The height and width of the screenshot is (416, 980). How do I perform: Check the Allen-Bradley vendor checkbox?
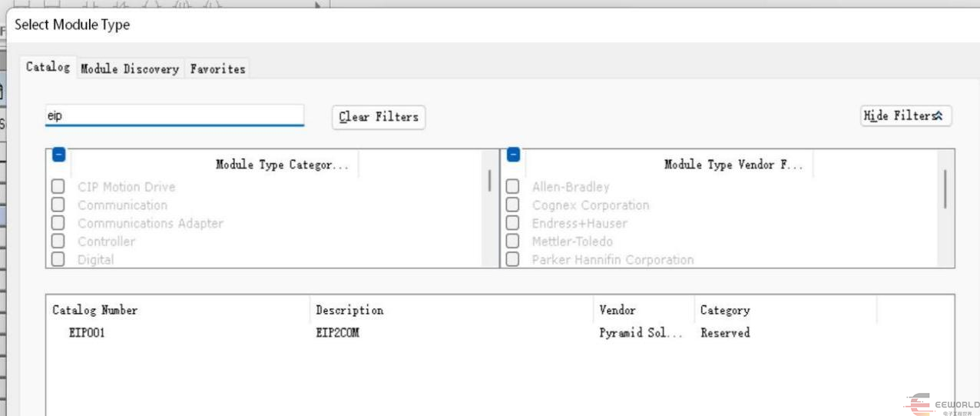point(512,187)
